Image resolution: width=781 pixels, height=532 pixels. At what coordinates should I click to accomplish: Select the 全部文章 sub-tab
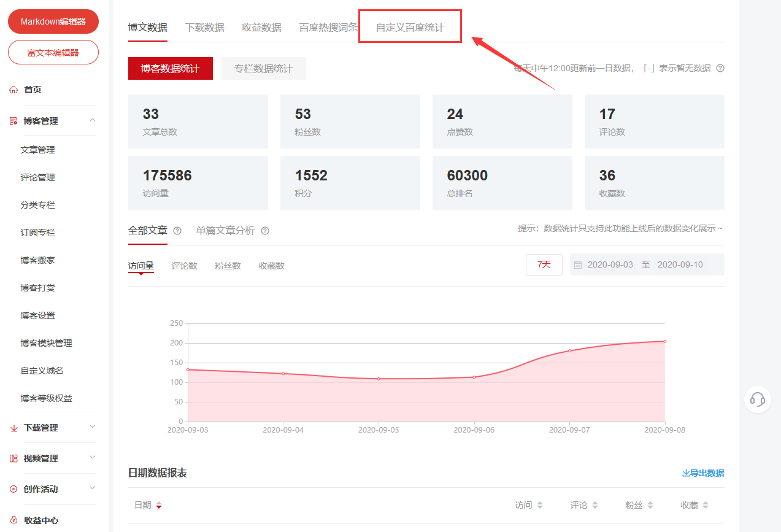point(147,231)
